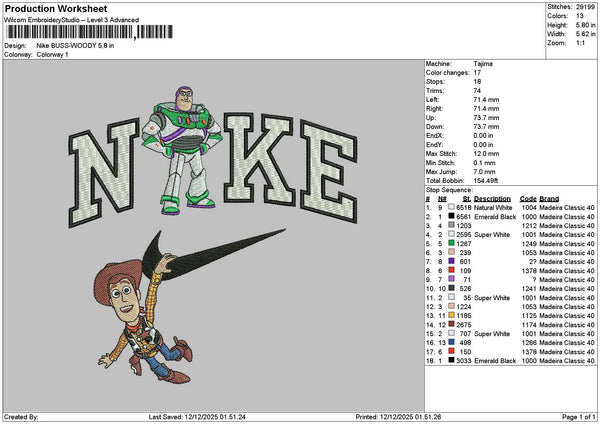Click the Max Jump value 7.0 mm
600x424 pixels.
[x=484, y=172]
